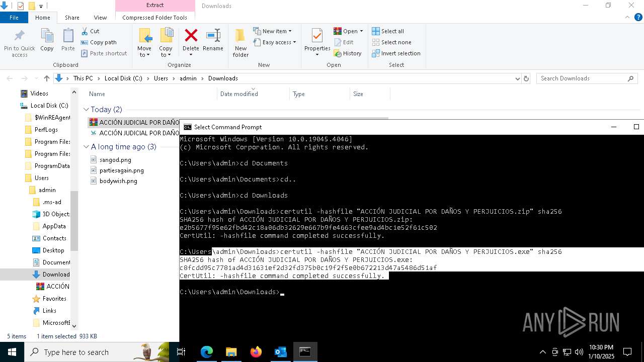Click Select none in ribbon
Screen dimensions: 644x362
click(391, 42)
